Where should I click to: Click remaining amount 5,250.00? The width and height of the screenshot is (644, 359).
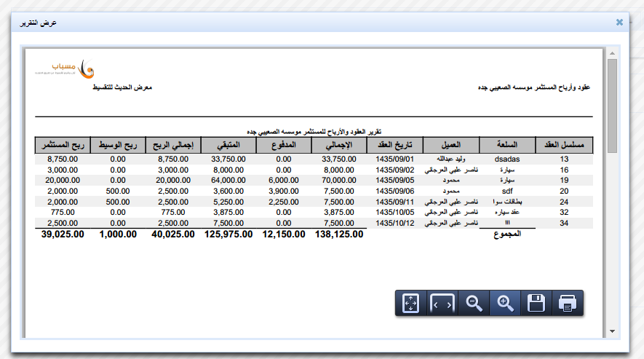coord(228,202)
